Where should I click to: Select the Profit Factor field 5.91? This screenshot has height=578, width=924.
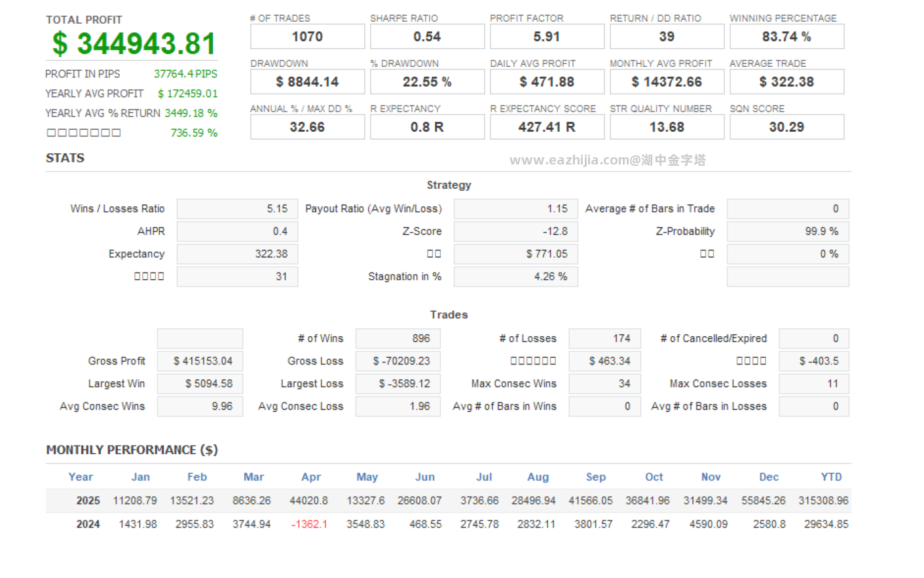coord(547,37)
